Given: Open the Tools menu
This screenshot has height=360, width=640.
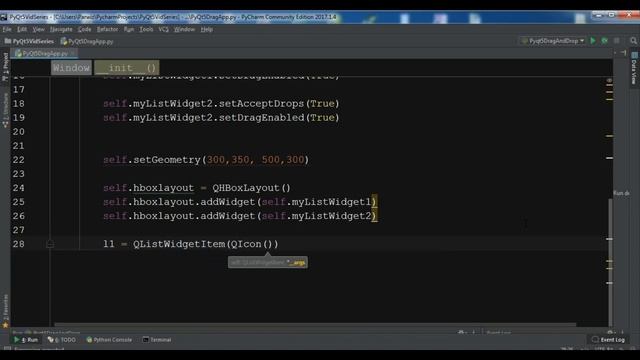Looking at the screenshot, I should click(146, 29).
